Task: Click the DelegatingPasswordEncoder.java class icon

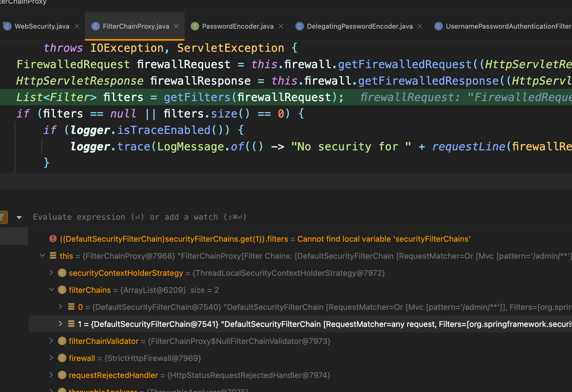Action: 300,26
